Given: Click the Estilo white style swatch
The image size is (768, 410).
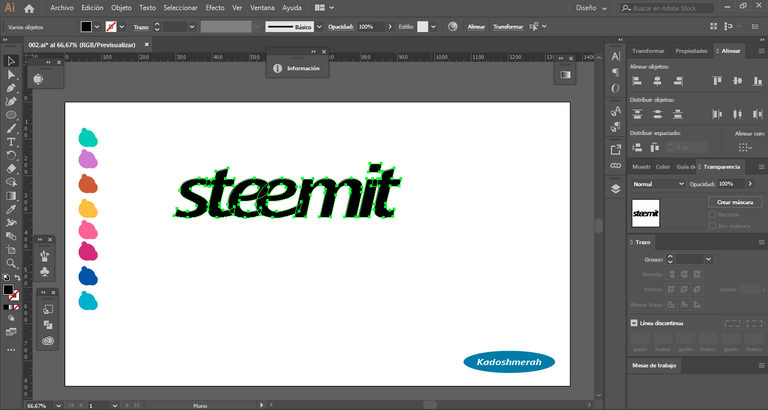Looking at the screenshot, I should pos(423,27).
